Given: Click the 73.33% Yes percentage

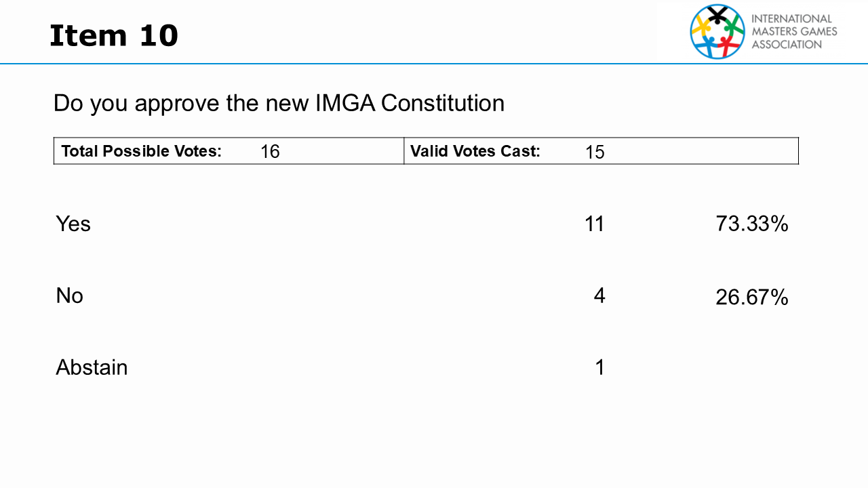Looking at the screenshot, I should click(x=752, y=224).
